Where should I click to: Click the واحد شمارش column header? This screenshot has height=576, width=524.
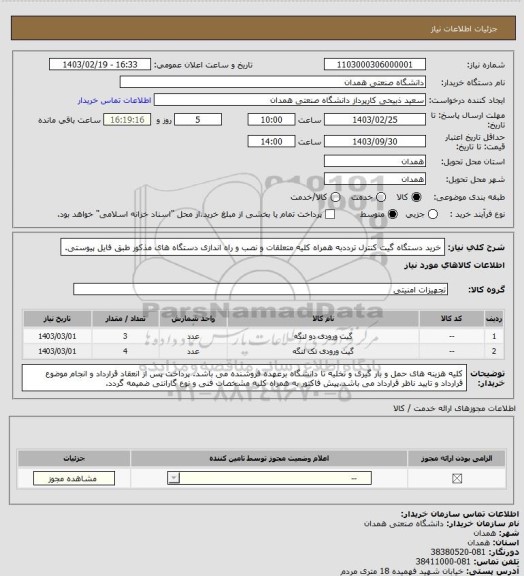(193, 319)
